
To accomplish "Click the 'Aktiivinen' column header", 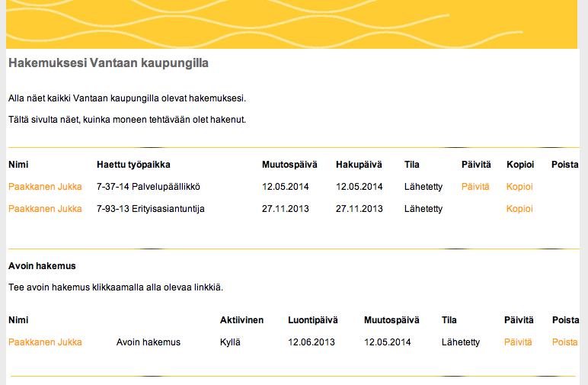I will pos(242,320).
